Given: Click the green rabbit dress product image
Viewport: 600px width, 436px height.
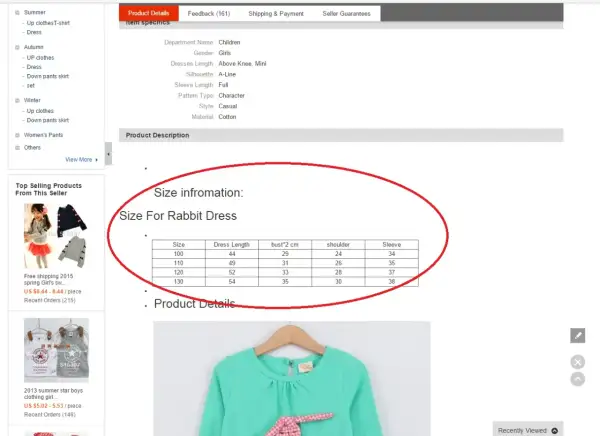Looking at the screenshot, I should pyautogui.click(x=292, y=379).
